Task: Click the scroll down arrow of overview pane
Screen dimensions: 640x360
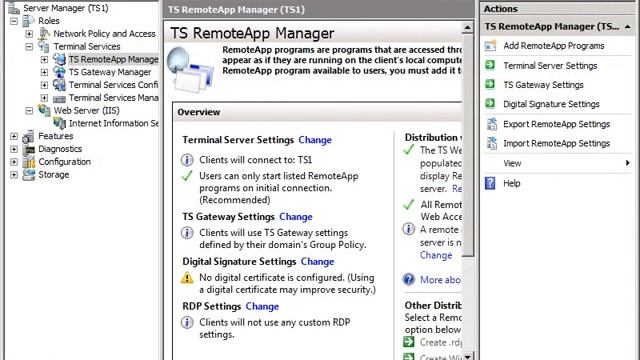Action: click(x=467, y=356)
